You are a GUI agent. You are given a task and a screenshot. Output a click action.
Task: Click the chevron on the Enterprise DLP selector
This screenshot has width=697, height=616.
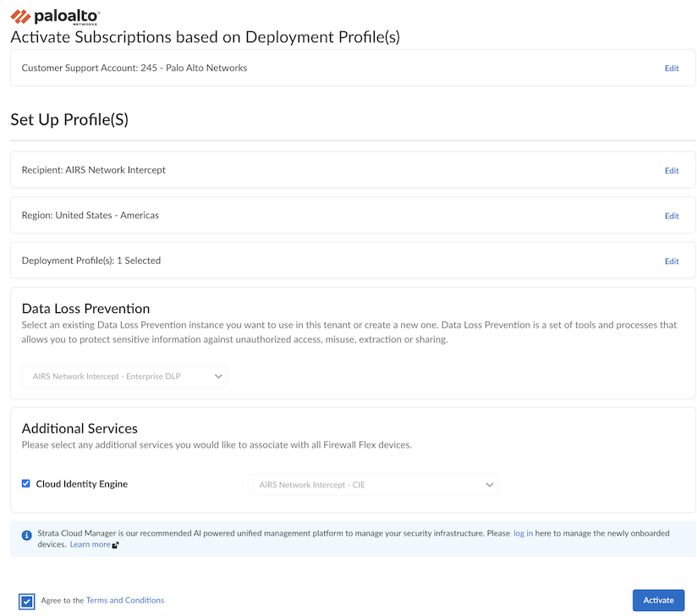(x=218, y=376)
